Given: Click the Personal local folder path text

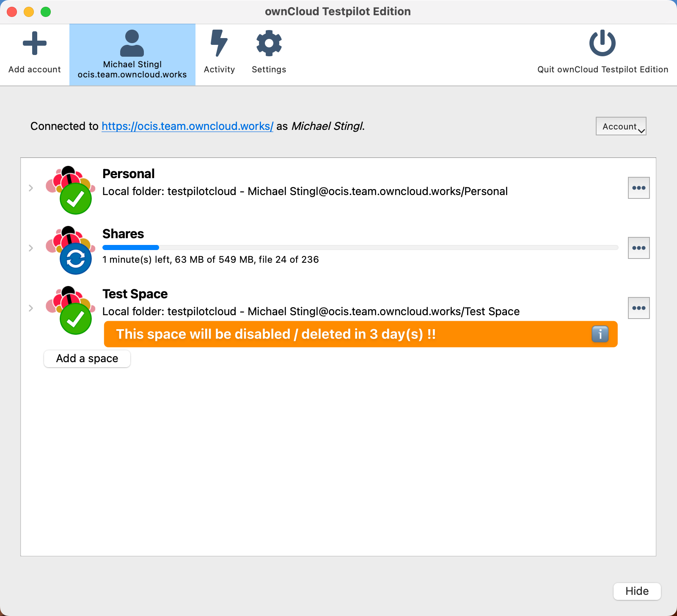Looking at the screenshot, I should (305, 191).
